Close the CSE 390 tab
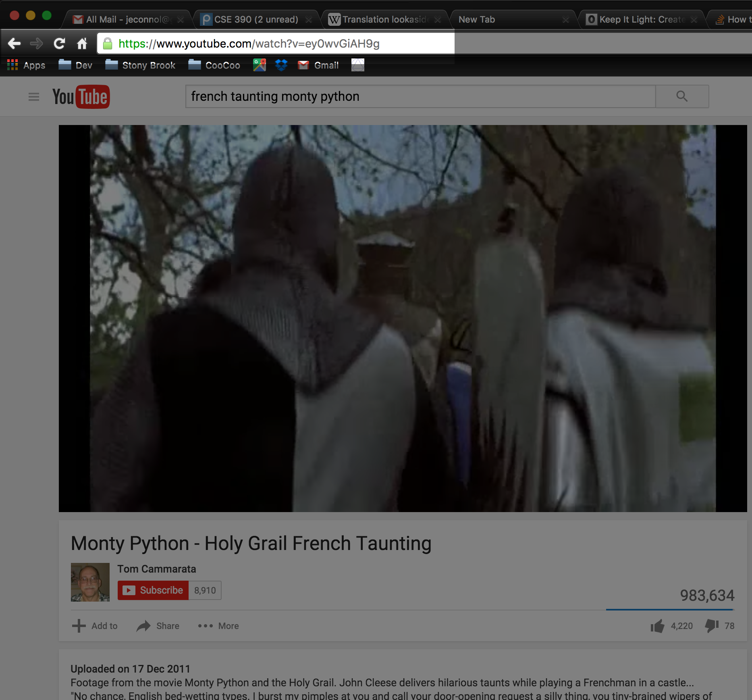The height and width of the screenshot is (700, 752). click(x=309, y=20)
